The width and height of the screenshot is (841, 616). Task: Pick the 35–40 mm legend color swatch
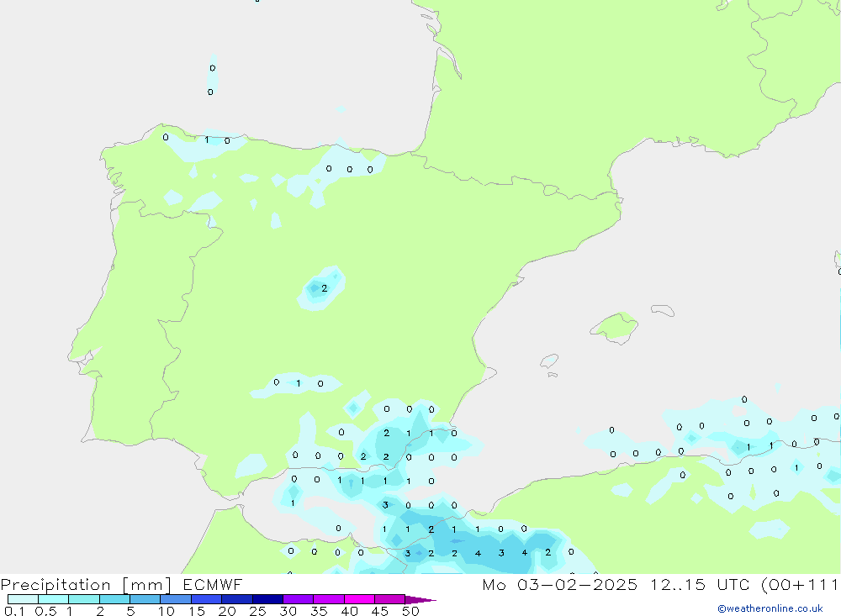(329, 599)
